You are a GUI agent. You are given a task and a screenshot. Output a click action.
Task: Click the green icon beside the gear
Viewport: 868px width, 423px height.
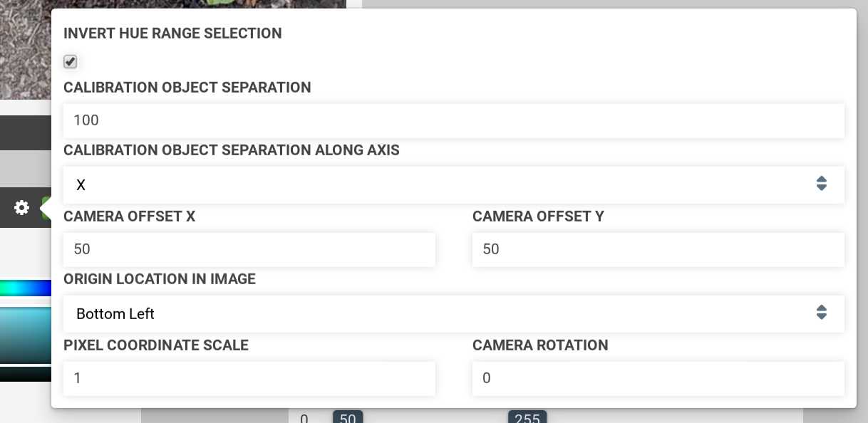[x=46, y=208]
